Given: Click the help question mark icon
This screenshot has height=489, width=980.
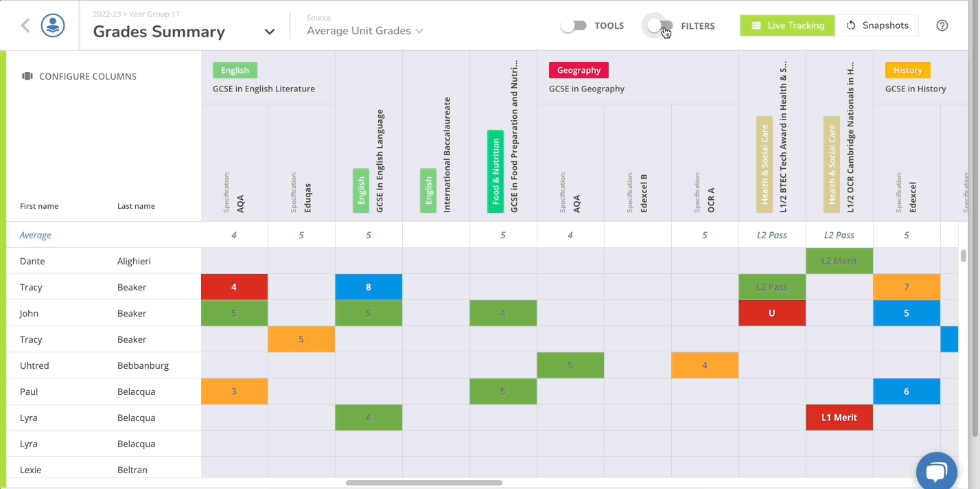Looking at the screenshot, I should (942, 25).
